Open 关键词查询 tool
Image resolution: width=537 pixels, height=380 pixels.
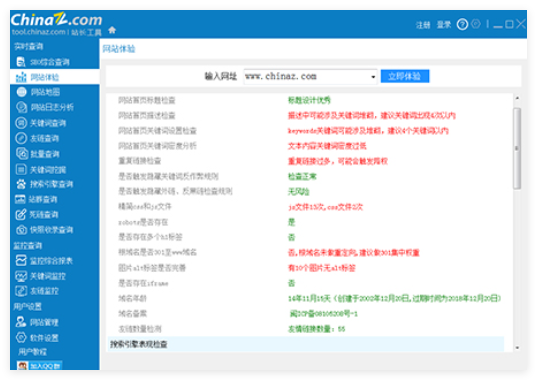tap(41, 123)
